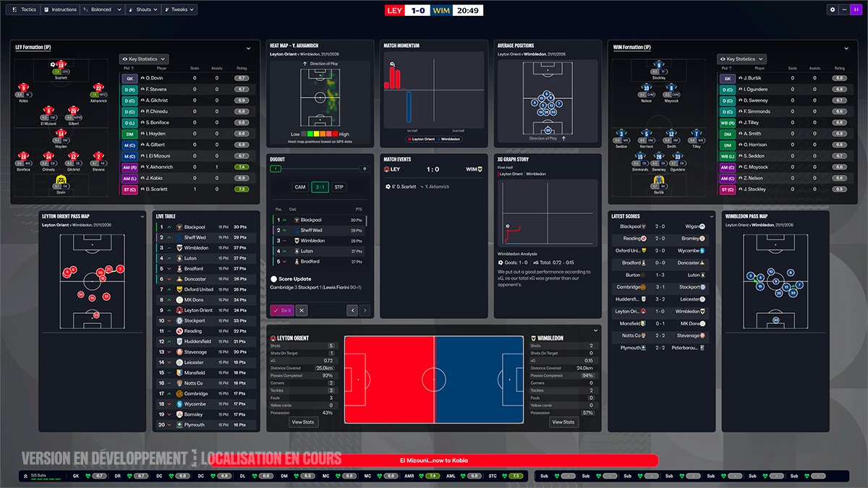This screenshot has height=488, width=868.
Task: Click the Rating column header in LEY table
Action: (x=241, y=69)
